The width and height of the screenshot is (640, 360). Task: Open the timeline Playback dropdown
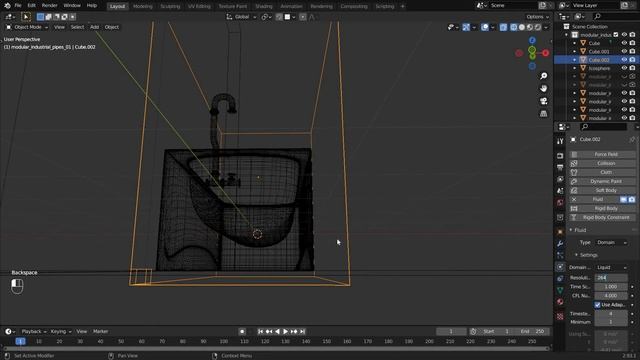tap(34, 331)
